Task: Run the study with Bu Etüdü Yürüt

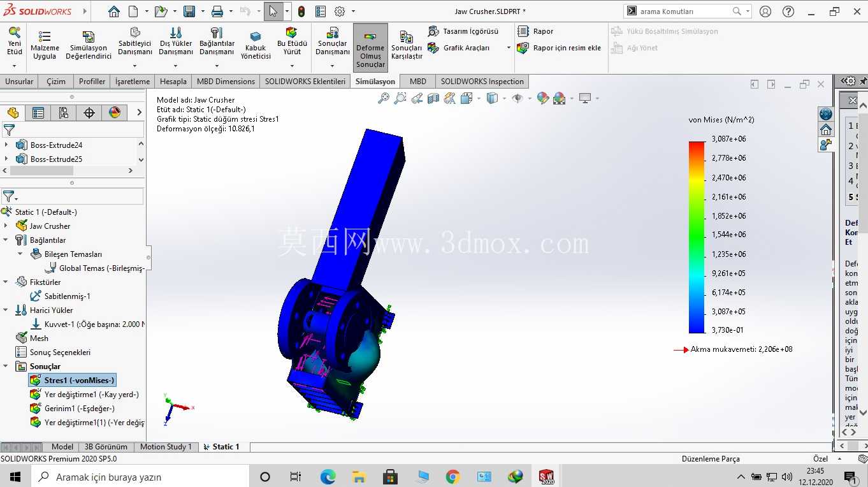Action: pos(292,42)
